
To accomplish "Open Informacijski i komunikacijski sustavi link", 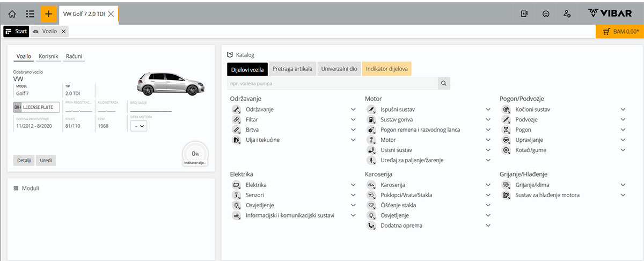I will (x=290, y=216).
